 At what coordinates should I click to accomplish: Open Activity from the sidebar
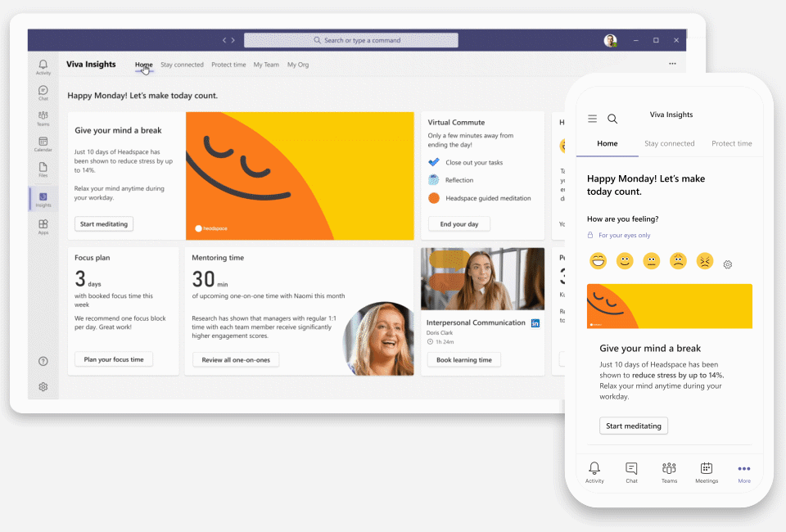[x=43, y=66]
